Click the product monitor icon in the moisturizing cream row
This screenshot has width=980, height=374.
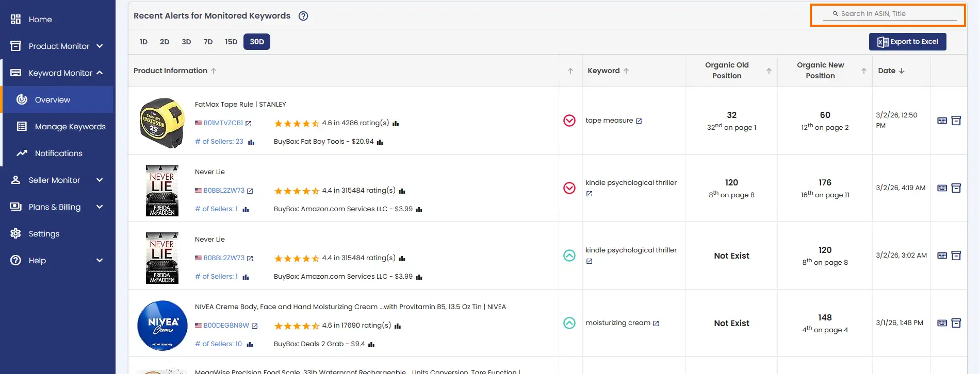pyautogui.click(x=956, y=323)
